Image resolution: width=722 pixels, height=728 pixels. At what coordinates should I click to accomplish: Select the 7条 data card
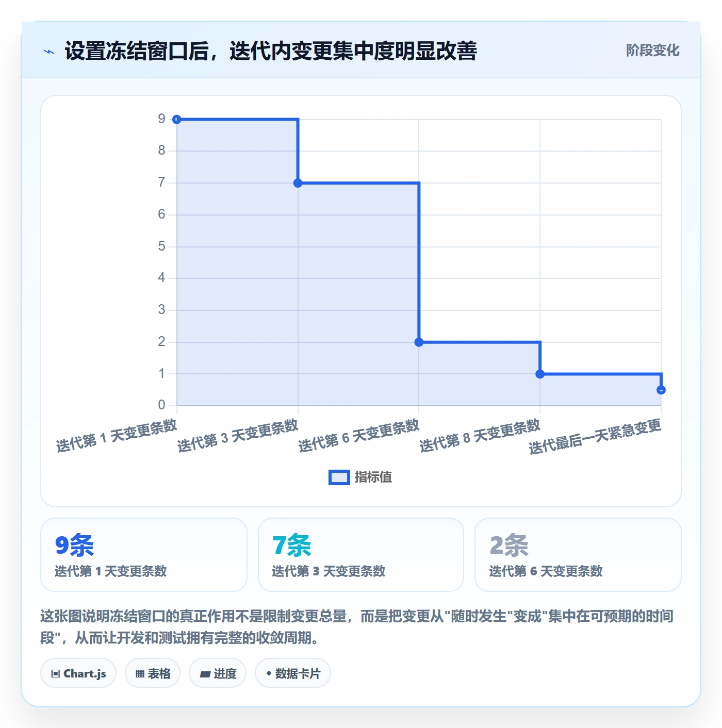click(x=361, y=555)
